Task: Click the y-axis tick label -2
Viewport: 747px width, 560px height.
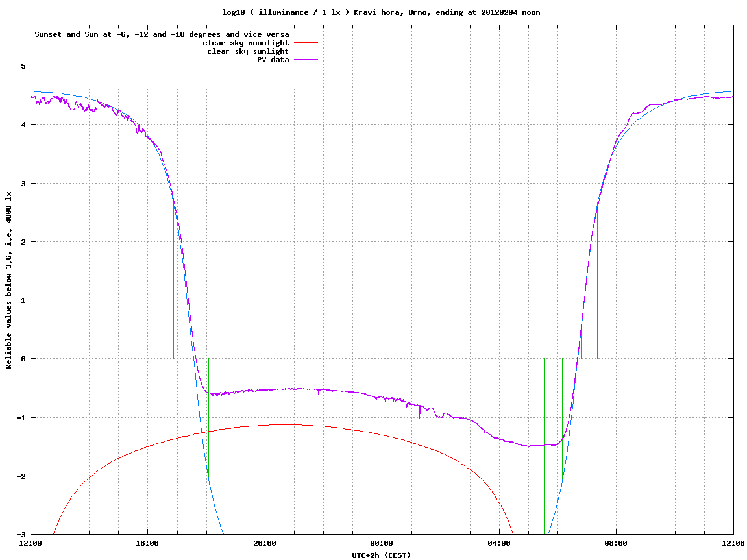Action: (x=21, y=476)
